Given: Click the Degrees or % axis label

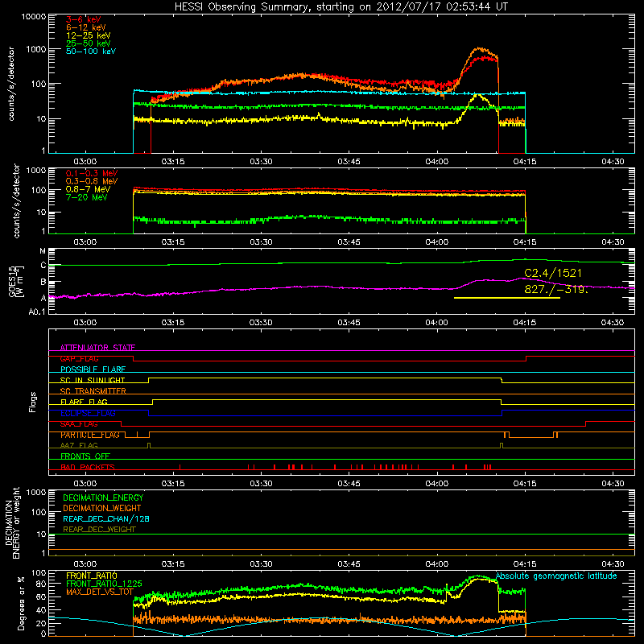Looking at the screenshot, I should [x=21, y=603].
